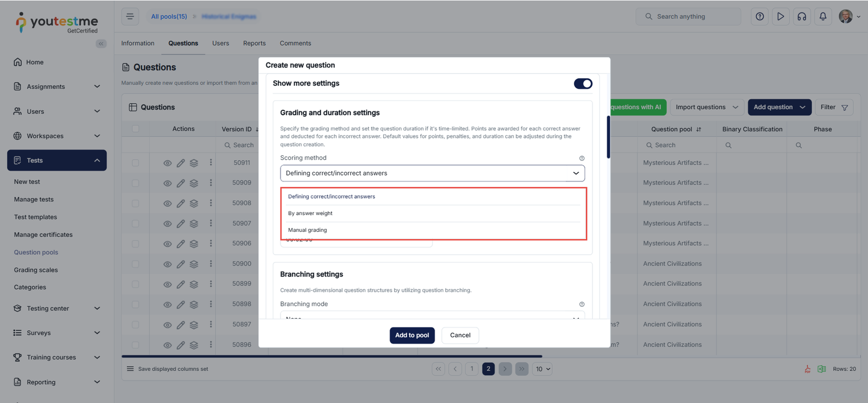Click the versions stack icon for question 50909
The width and height of the screenshot is (868, 403).
[x=194, y=183]
